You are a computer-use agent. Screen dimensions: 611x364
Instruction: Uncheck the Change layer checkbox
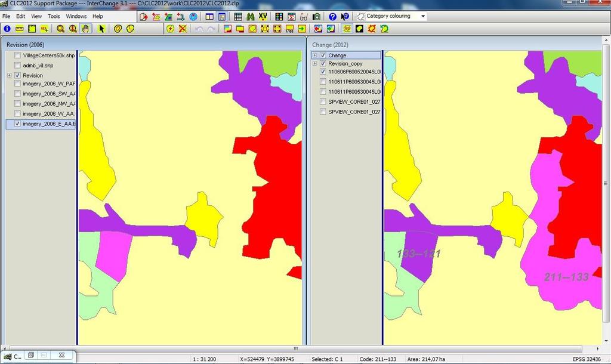click(x=323, y=55)
